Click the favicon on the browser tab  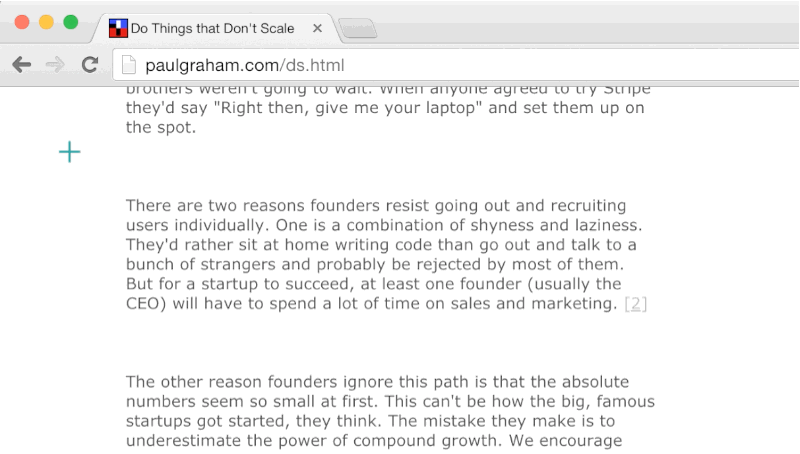pos(118,28)
